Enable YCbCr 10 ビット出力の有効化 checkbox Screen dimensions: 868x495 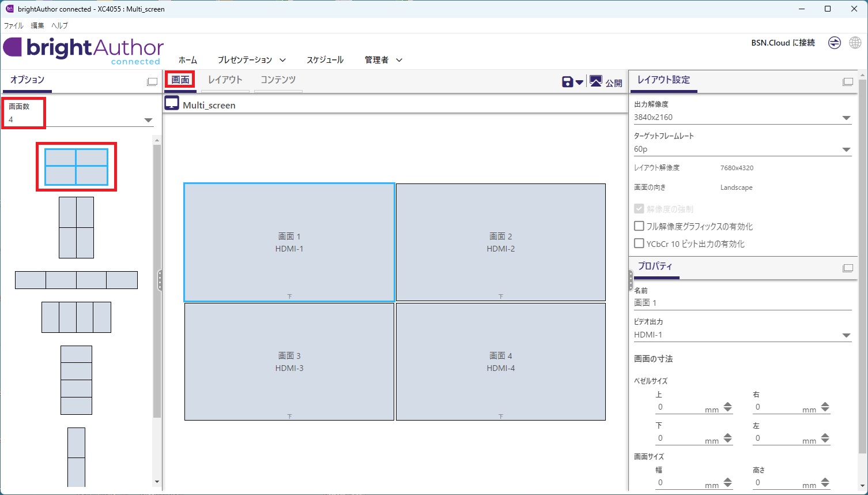click(639, 243)
